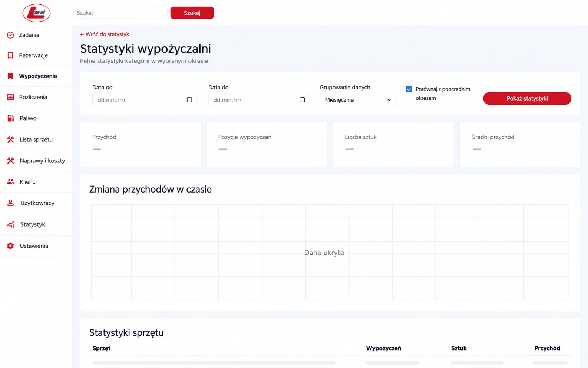Screen dimensions: 588x368
Task: Click the Zmiana przychodów w czasie heading
Action: pyautogui.click(x=151, y=189)
